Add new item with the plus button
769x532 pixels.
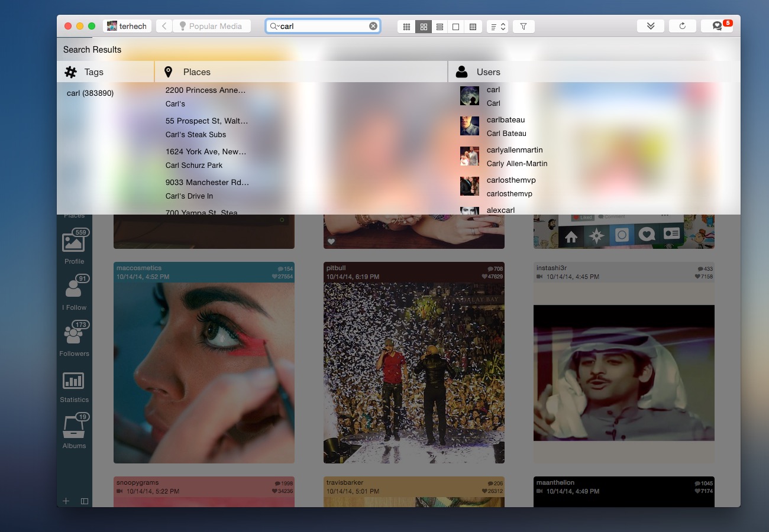click(66, 501)
